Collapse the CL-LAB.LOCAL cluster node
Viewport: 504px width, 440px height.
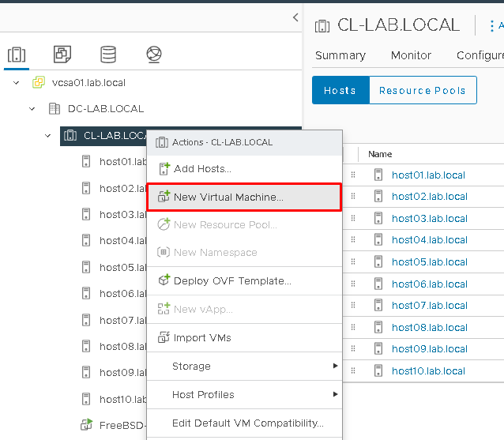[48, 136]
